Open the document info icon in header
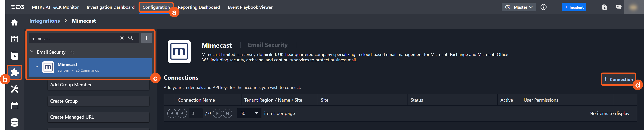 point(604,7)
